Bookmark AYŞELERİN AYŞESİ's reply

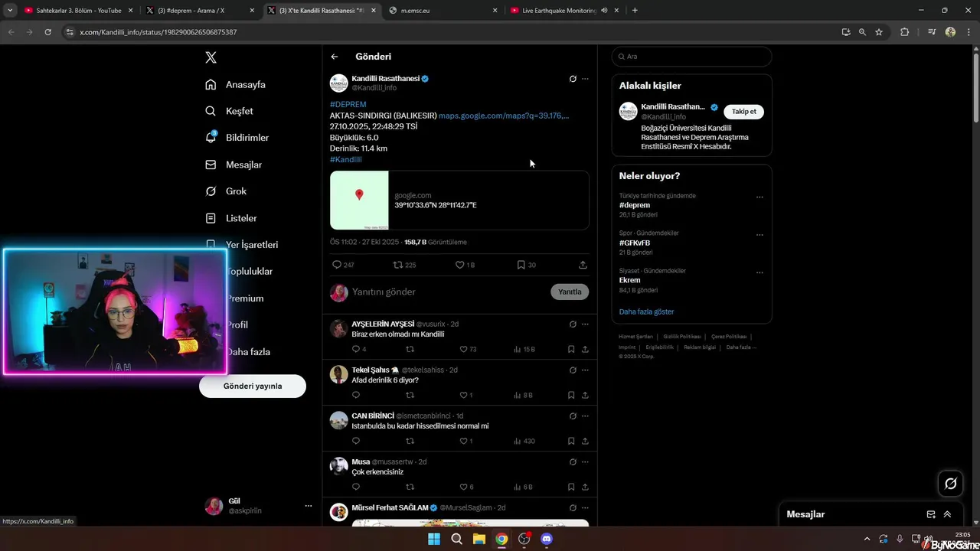[571, 349]
